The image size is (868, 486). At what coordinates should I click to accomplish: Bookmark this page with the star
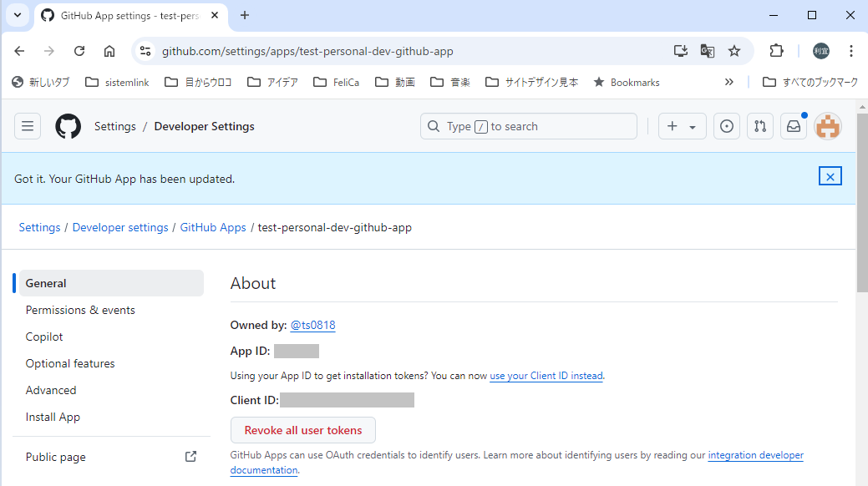[734, 51]
